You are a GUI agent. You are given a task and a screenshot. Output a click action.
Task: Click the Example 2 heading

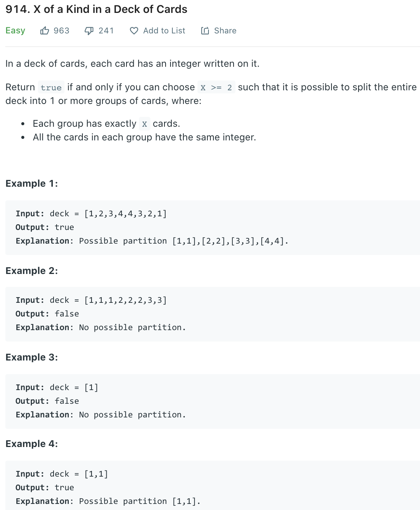tap(32, 271)
